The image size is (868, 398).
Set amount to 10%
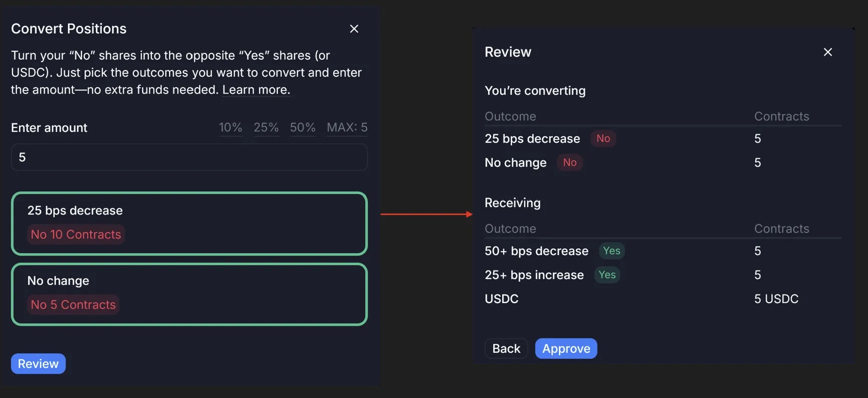coord(231,128)
